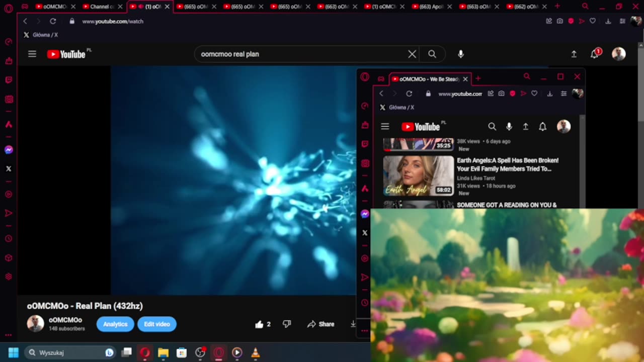
Task: Open File Explorer from taskbar
Action: (x=163, y=352)
